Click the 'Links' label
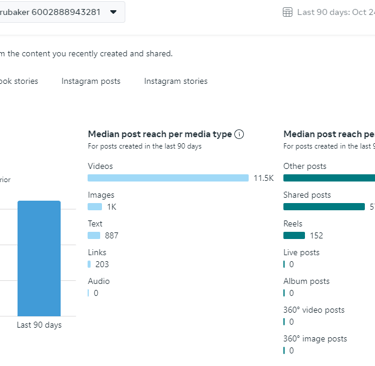 pyautogui.click(x=97, y=252)
